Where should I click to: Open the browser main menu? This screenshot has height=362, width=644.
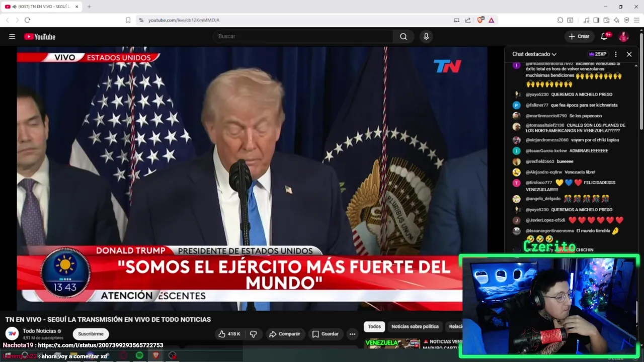click(x=637, y=20)
